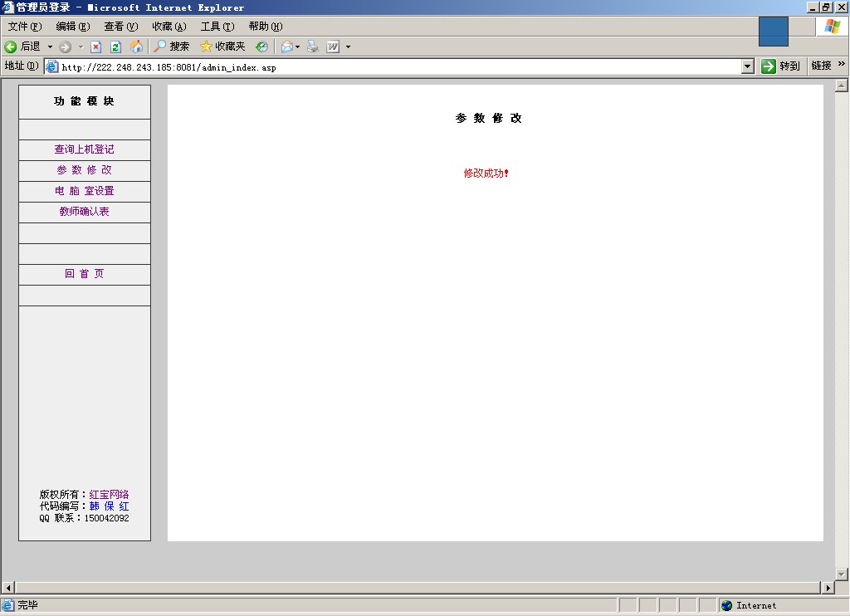Click the Stop loading icon
The image size is (850, 616).
[96, 46]
